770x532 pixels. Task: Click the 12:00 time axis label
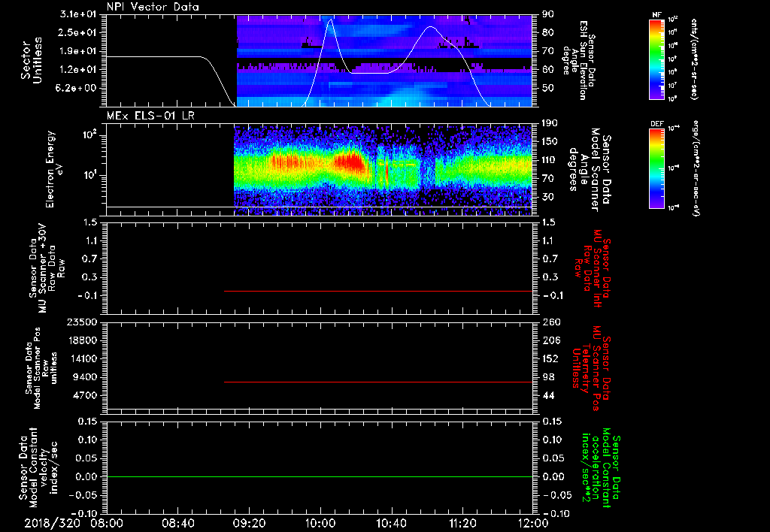tap(533, 524)
